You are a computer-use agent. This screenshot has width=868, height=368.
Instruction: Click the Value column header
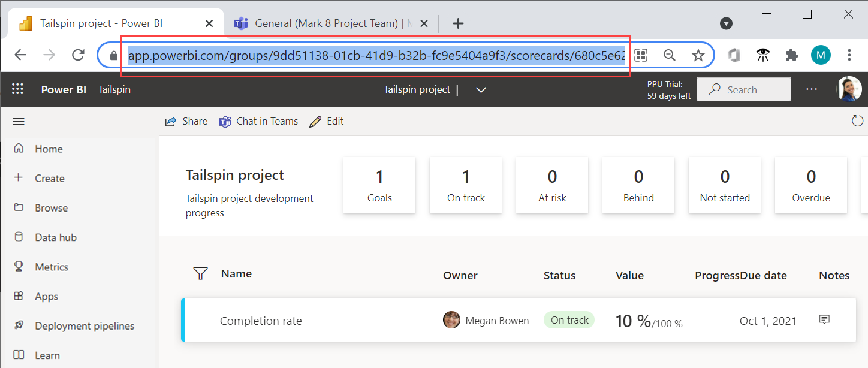pyautogui.click(x=629, y=276)
